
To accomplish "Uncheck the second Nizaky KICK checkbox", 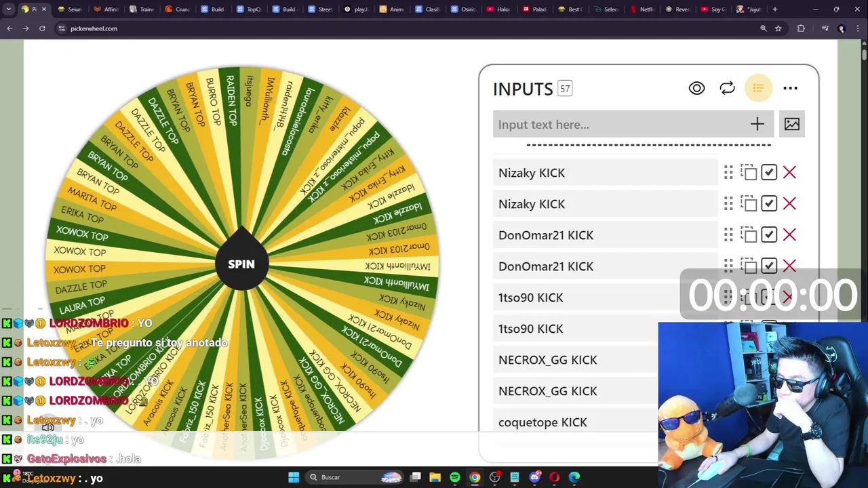I will point(768,204).
